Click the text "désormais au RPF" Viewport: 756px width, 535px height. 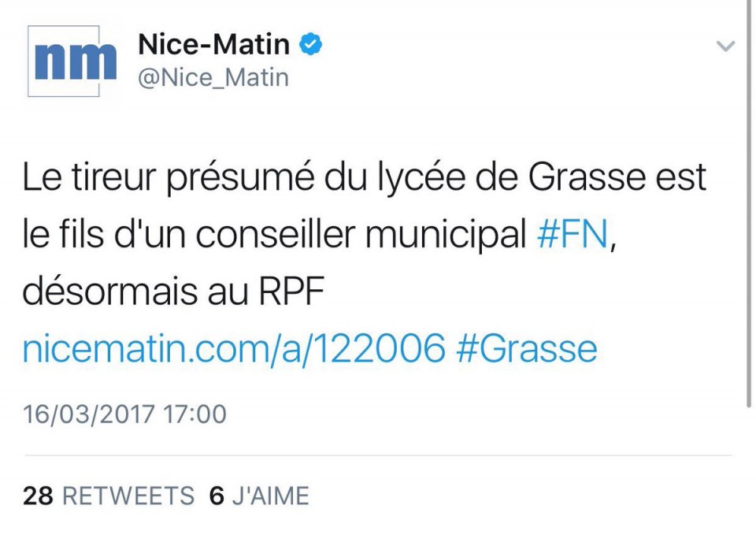pos(173,292)
